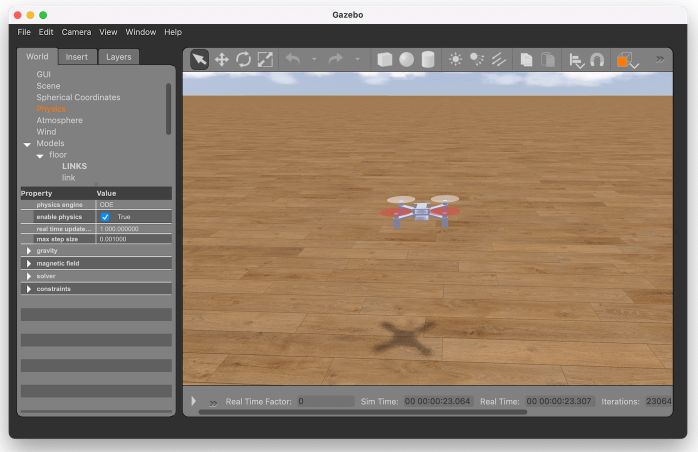
Task: Insert a cylinder shape
Action: [x=428, y=59]
